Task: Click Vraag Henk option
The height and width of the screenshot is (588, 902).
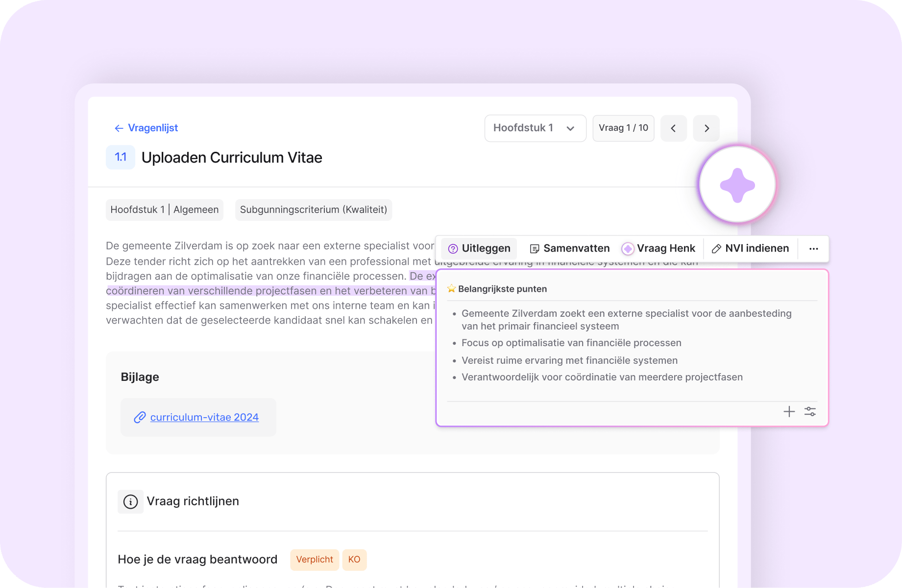Action: pos(658,249)
